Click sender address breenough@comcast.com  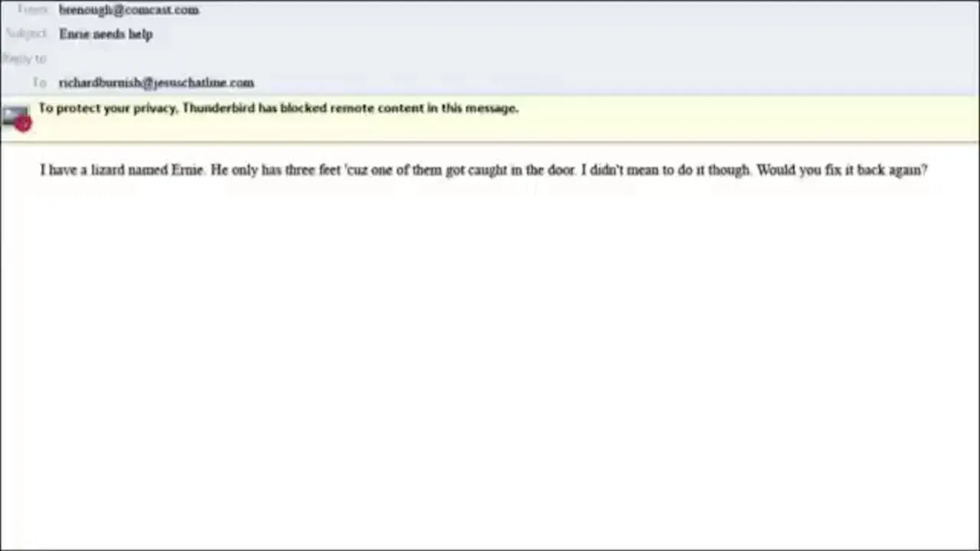(129, 10)
